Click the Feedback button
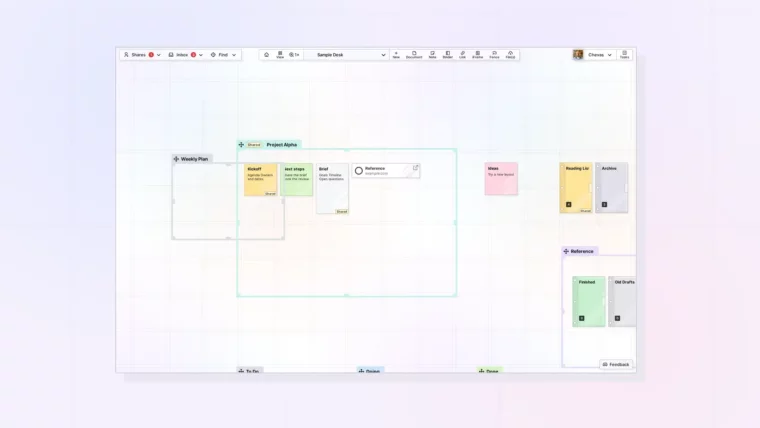Viewport: 760px width, 428px height. [x=616, y=365]
